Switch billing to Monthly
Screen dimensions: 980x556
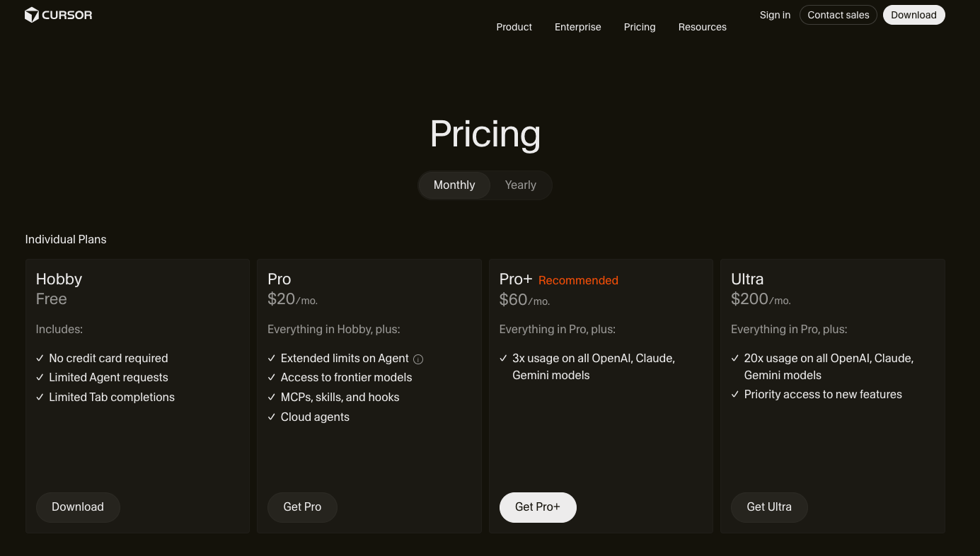(454, 185)
